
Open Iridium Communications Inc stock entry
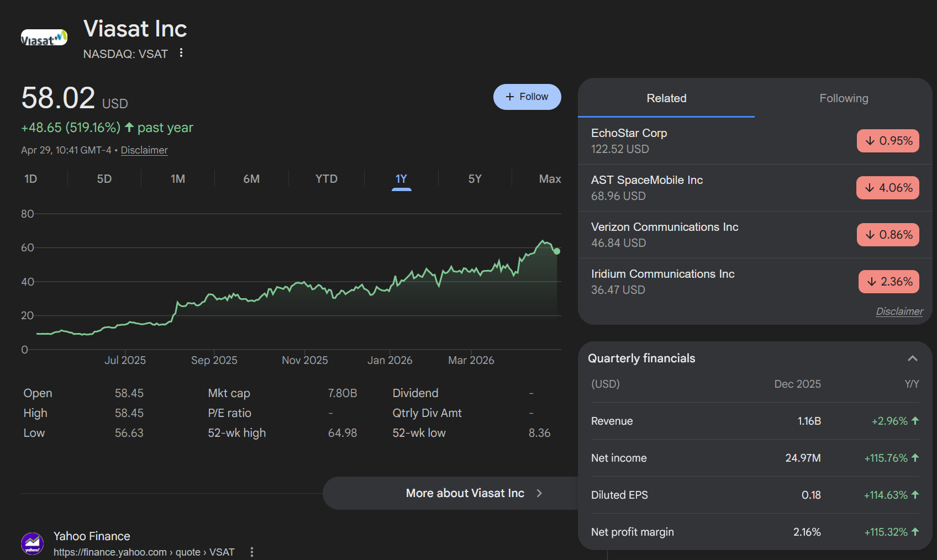point(755,282)
